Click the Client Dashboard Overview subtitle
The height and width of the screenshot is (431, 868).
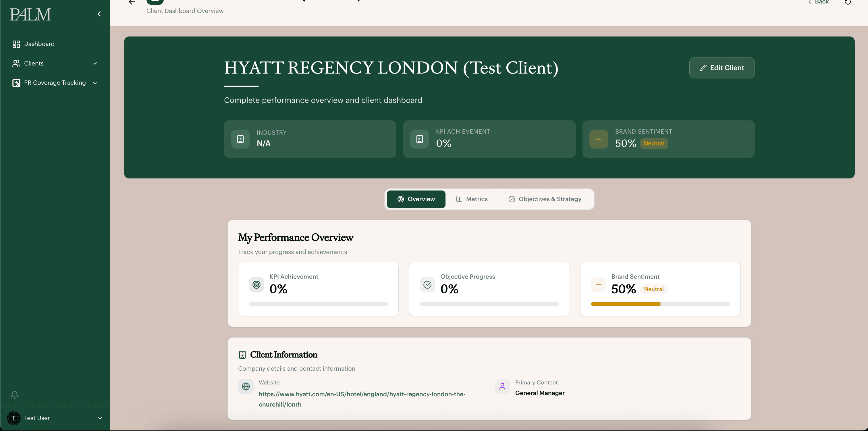(185, 11)
